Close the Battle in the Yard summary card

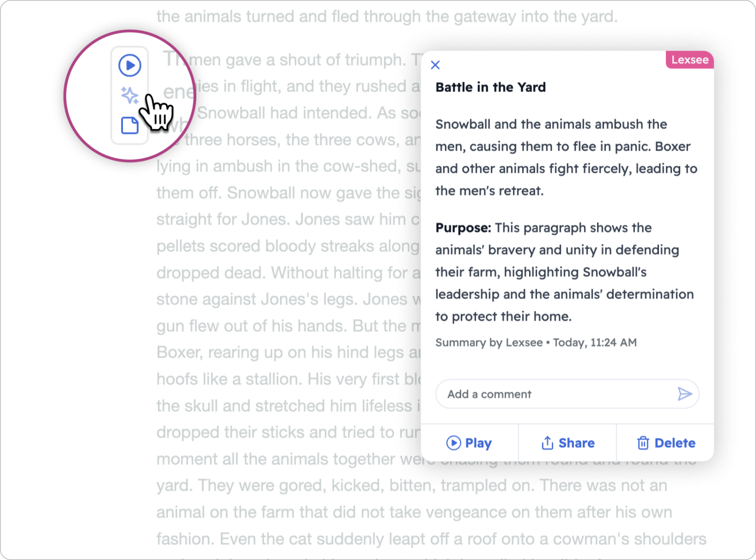click(x=435, y=65)
